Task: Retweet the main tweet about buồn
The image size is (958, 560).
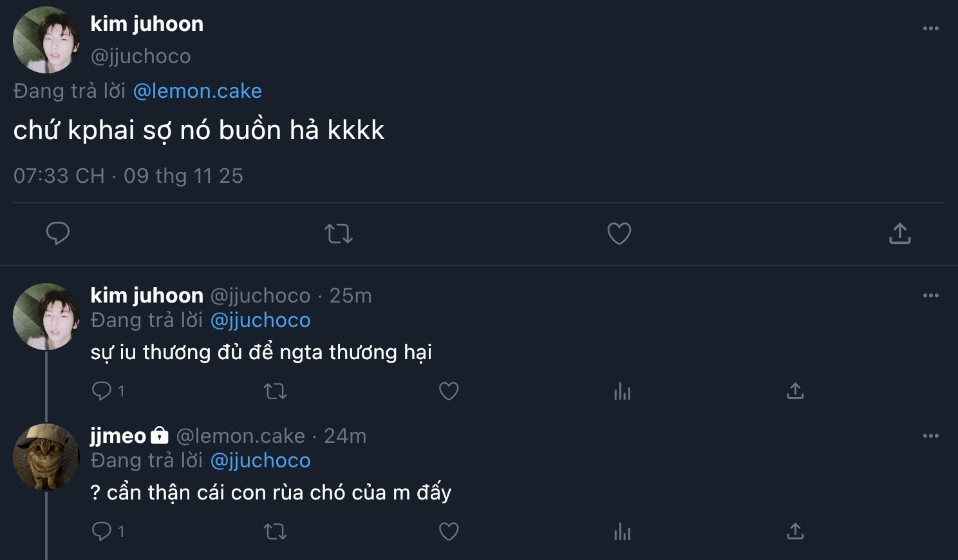Action: click(339, 233)
